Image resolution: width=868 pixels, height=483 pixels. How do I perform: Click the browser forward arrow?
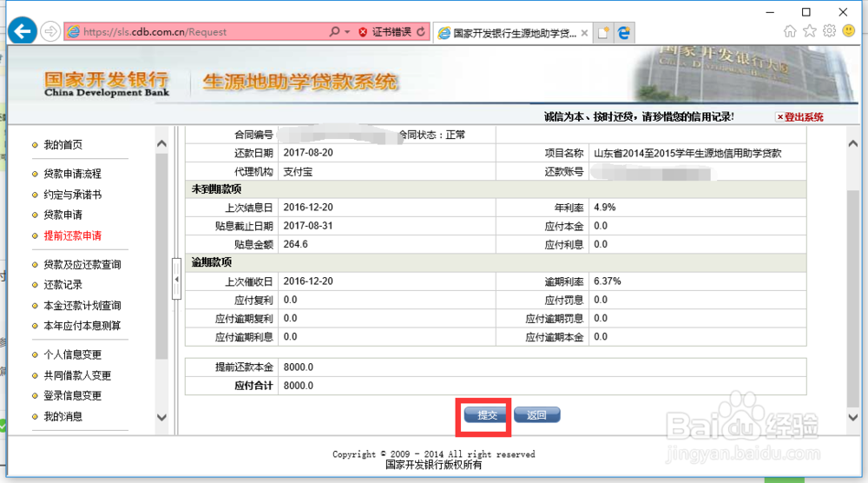(50, 31)
